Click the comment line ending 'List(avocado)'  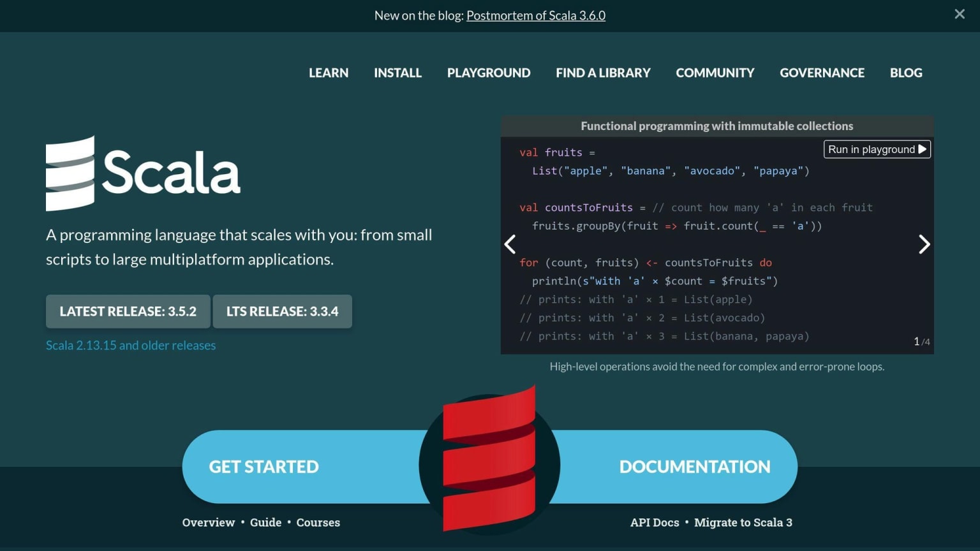642,318
